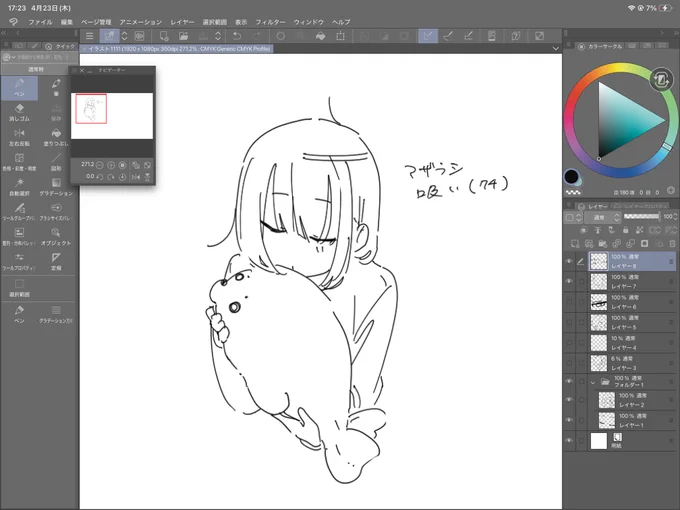
Task: Zoom out in the Navigator panel
Action: point(100,165)
